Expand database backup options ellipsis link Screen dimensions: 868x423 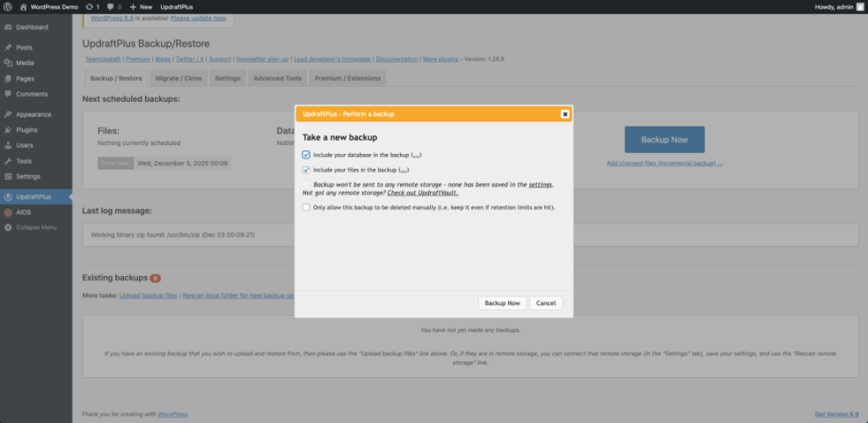pyautogui.click(x=416, y=155)
